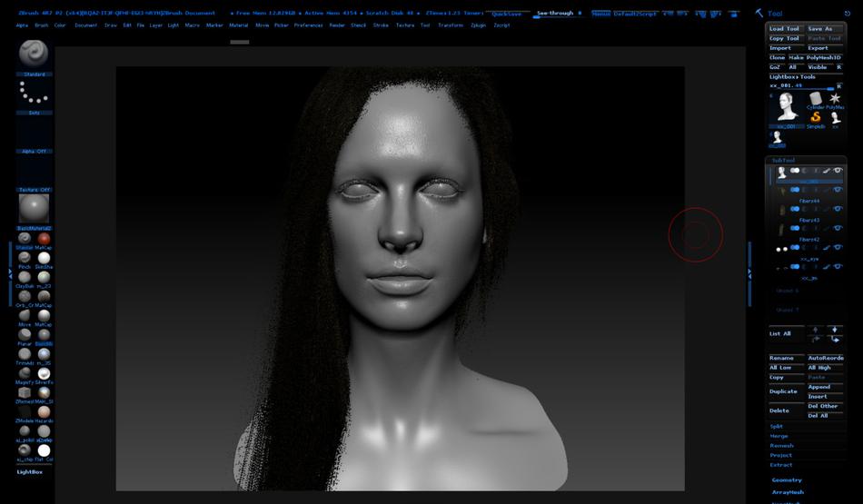
Task: Toggle polypaint brush icon on top subtool
Action: (x=827, y=171)
